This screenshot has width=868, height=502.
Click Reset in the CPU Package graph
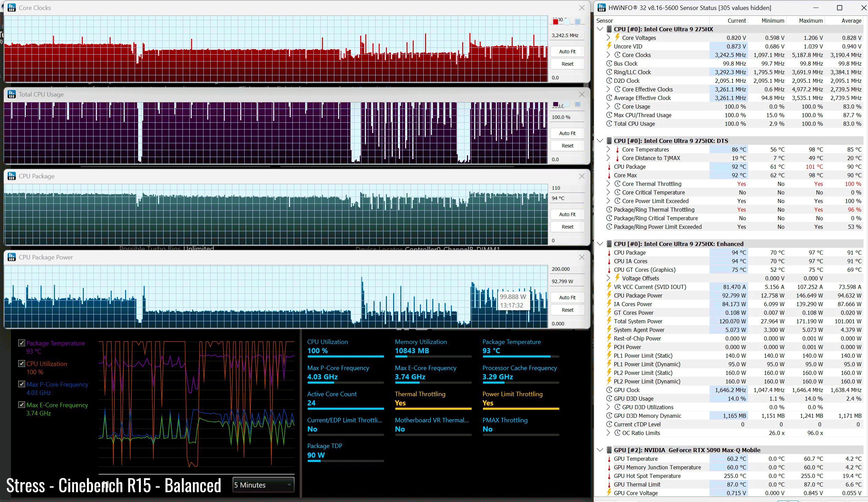tap(567, 227)
